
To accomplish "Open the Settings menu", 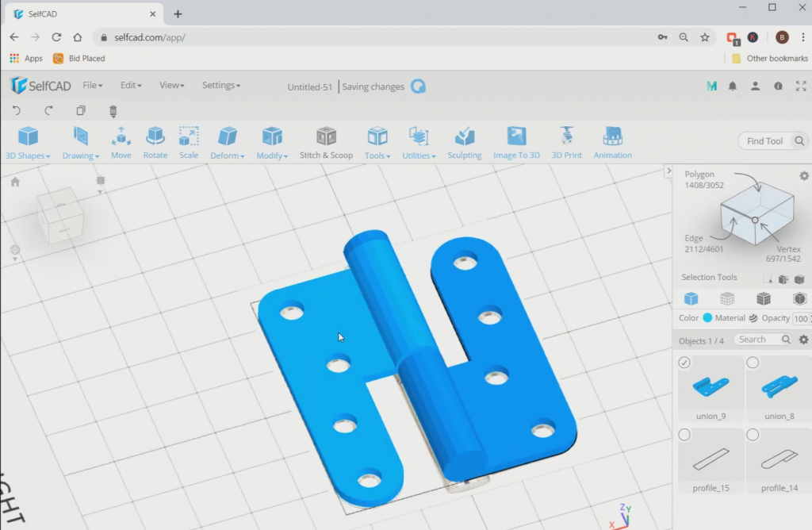I will pos(220,85).
